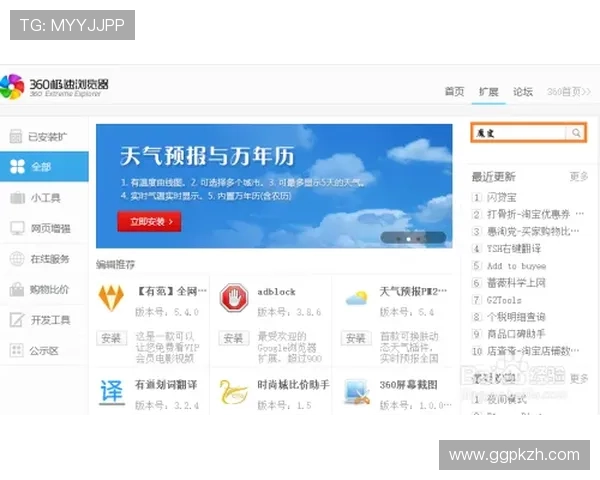Image resolution: width=600 pixels, height=480 pixels.
Task: Select the 购物比价 category
Action: click(x=44, y=289)
